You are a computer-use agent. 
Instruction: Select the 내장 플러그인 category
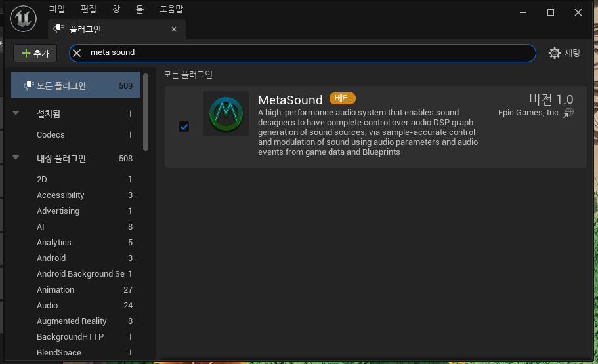(x=75, y=159)
